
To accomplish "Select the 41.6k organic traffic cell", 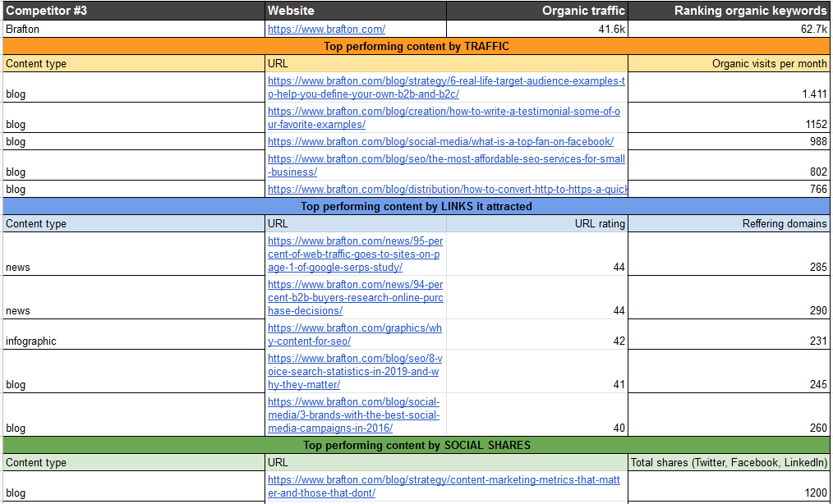I will 537,30.
